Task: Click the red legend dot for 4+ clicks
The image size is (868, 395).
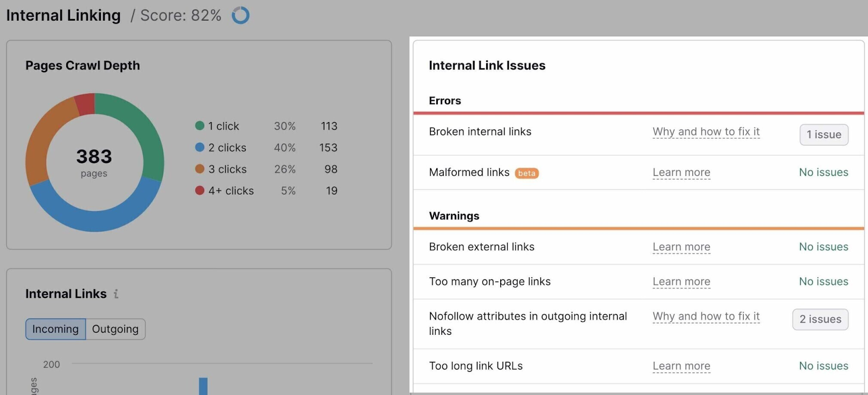Action: (199, 190)
